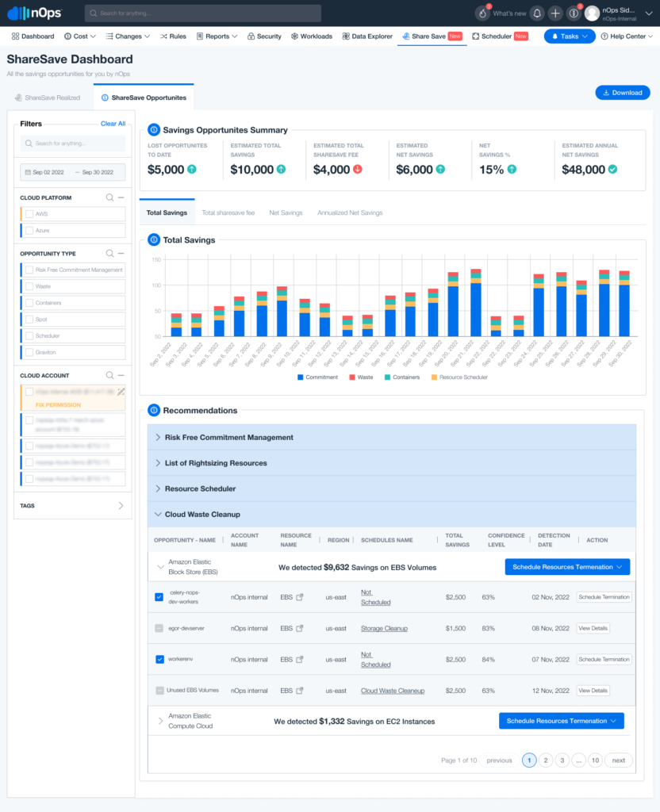Click the info alert icon beside avatar
Image resolution: width=660 pixels, height=812 pixels.
[574, 13]
